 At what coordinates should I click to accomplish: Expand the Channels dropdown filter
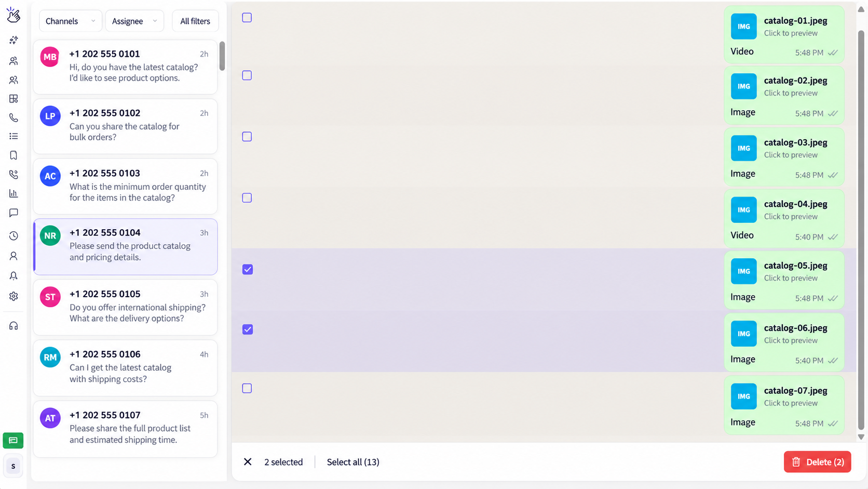click(x=71, y=21)
